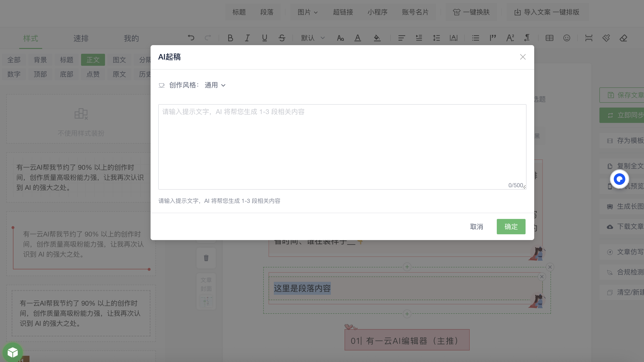Click the line spacing icon

[436, 38]
